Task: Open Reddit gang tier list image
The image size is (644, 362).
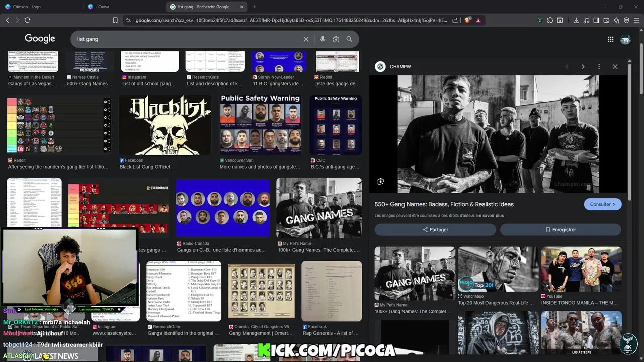Action: 59,125
